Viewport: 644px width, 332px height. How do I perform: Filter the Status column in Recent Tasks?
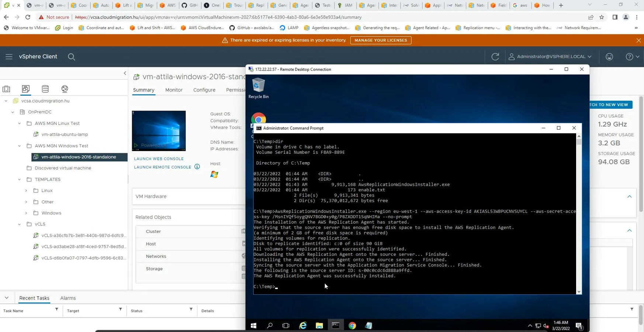pos(191,310)
